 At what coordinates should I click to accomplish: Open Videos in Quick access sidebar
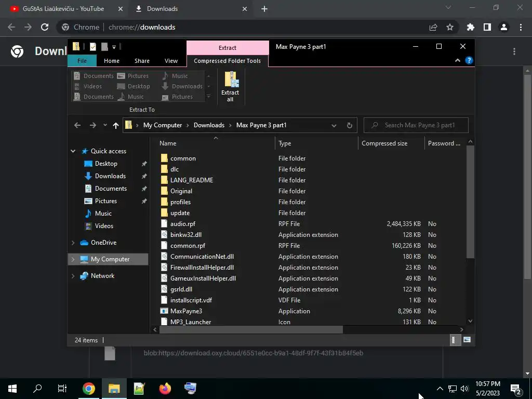tap(104, 226)
